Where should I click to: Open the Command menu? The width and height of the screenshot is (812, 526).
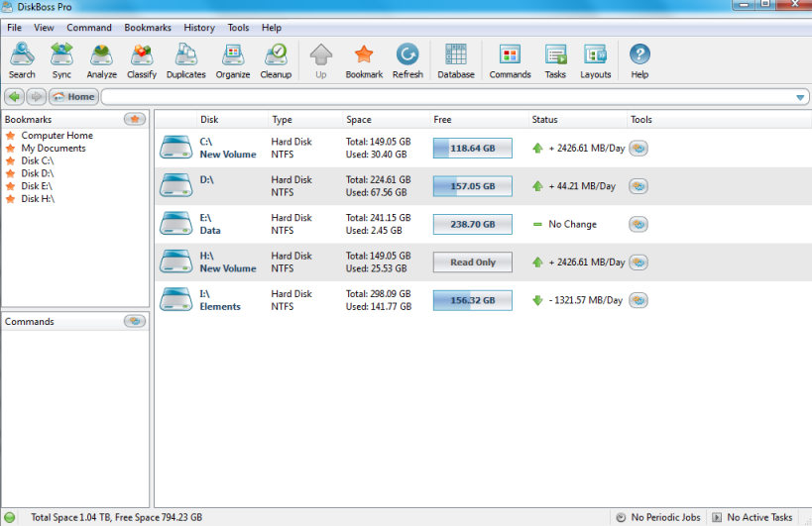click(x=89, y=28)
